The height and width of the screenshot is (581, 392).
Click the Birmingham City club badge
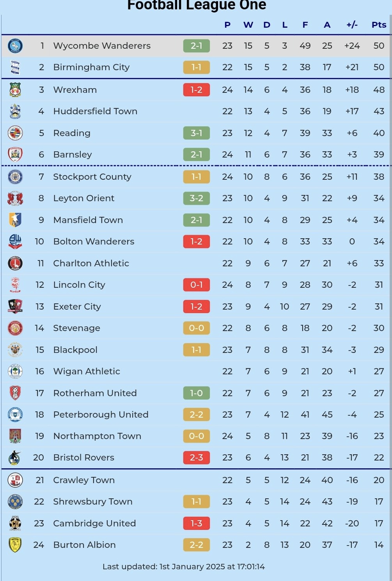[x=15, y=67]
